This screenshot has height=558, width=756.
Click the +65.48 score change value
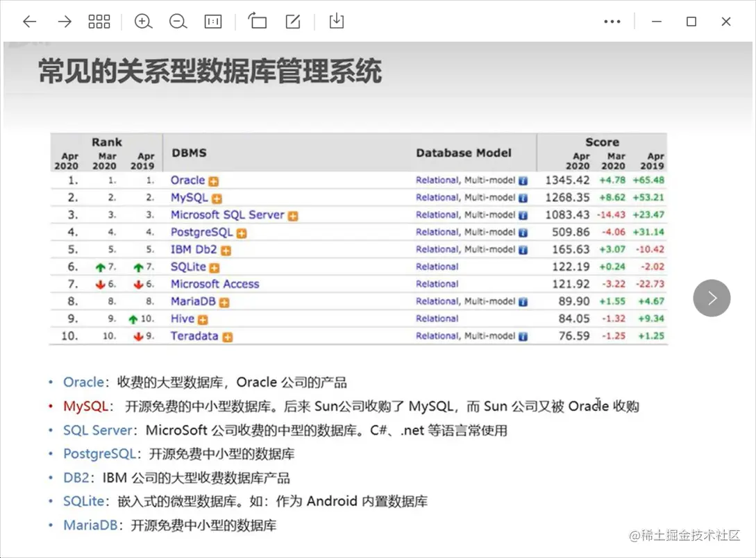[x=648, y=180]
